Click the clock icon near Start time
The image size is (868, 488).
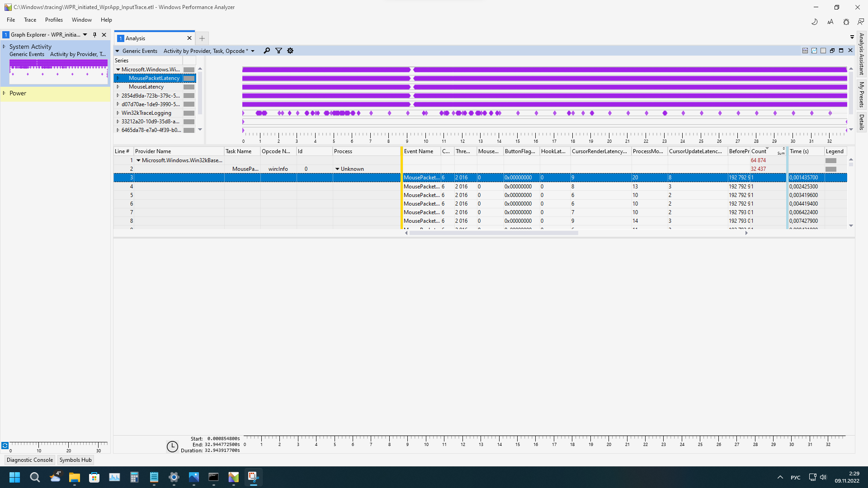coord(172,446)
